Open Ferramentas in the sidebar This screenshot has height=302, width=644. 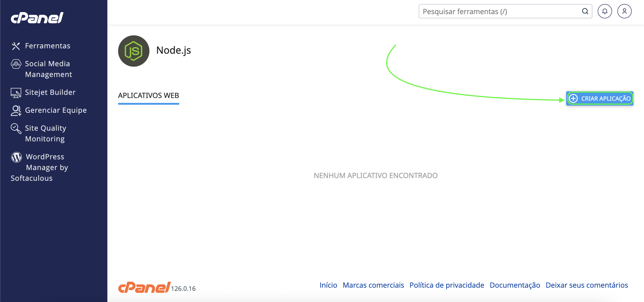pos(48,46)
